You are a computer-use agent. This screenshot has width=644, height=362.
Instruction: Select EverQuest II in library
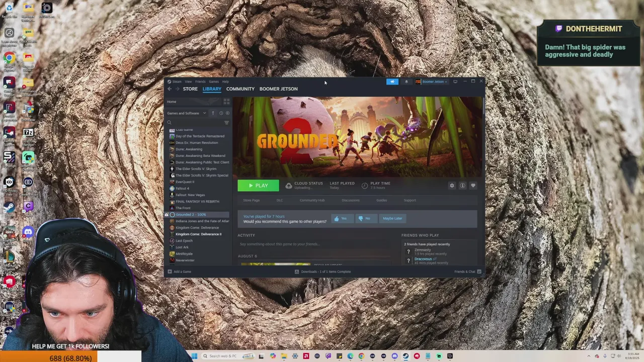pos(185,182)
